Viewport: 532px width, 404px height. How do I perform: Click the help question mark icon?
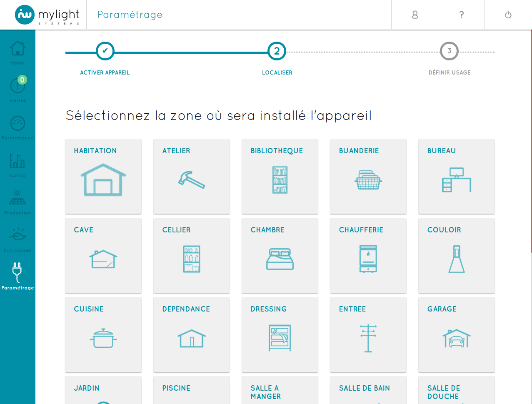point(461,15)
